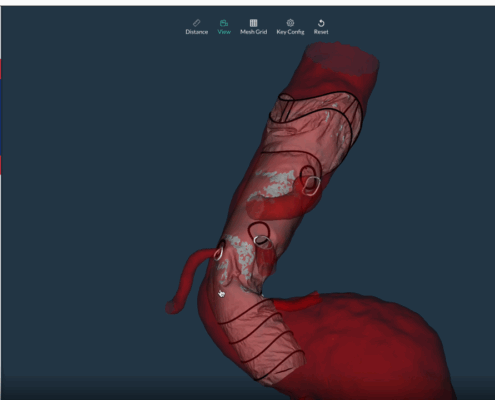Click the dark top opening of aorta model
The image size is (495, 400).
pyautogui.click(x=341, y=57)
